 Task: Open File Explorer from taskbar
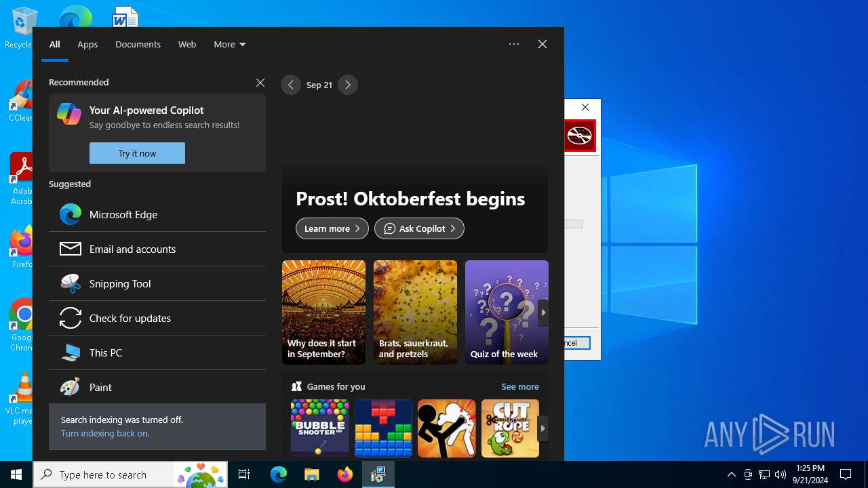click(x=311, y=474)
